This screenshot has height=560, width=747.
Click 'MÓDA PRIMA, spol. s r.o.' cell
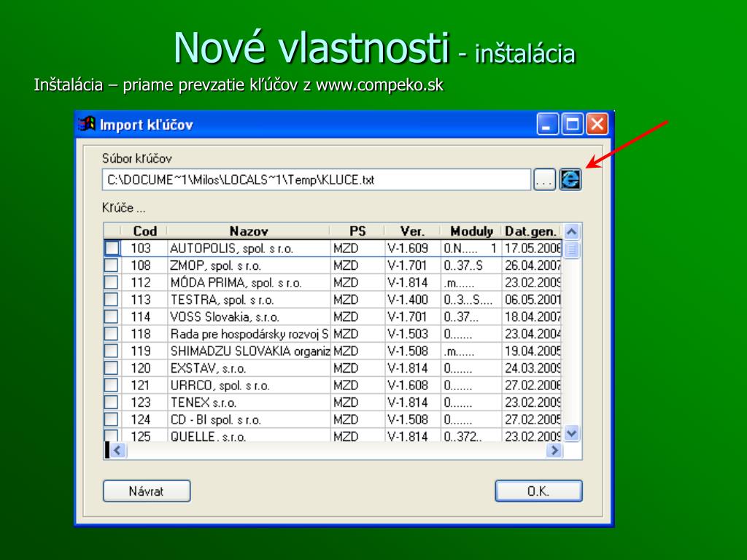[x=249, y=282]
